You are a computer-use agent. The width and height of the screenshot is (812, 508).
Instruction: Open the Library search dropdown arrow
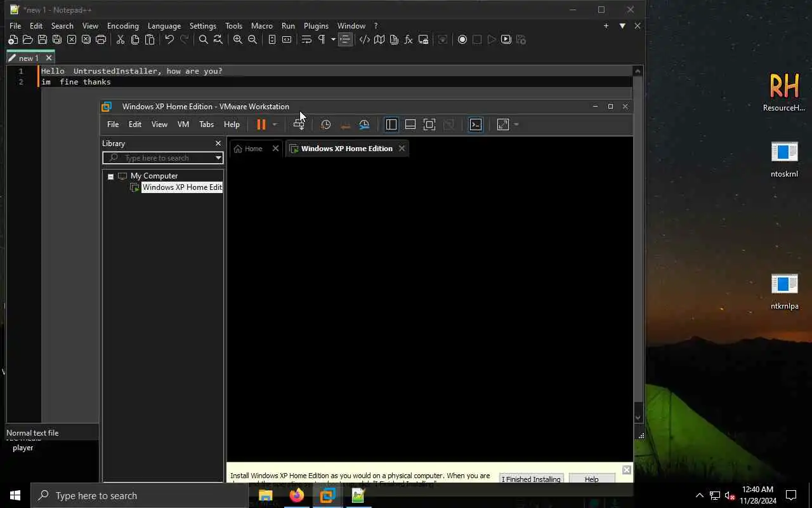[x=218, y=158]
